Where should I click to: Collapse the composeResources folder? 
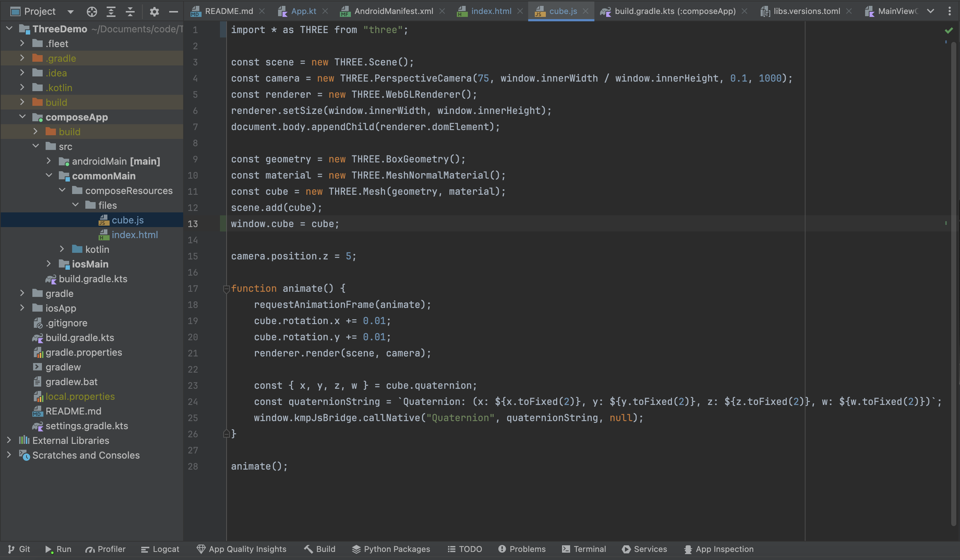[x=63, y=190]
